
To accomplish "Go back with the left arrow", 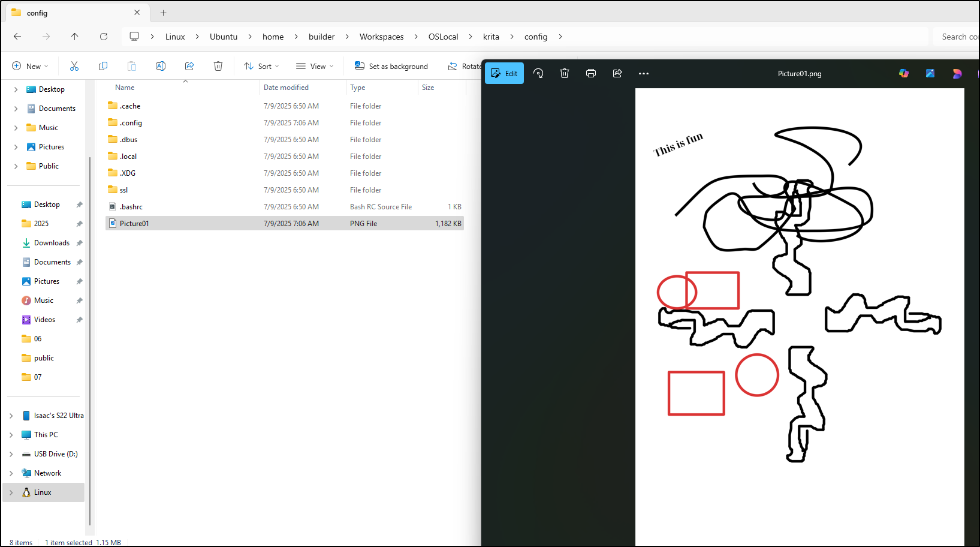I will [17, 37].
